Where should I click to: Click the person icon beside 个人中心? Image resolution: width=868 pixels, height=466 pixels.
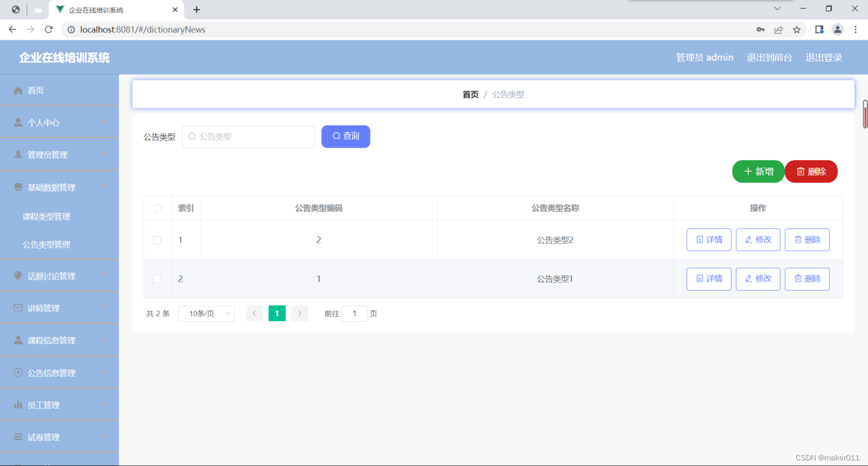18,122
